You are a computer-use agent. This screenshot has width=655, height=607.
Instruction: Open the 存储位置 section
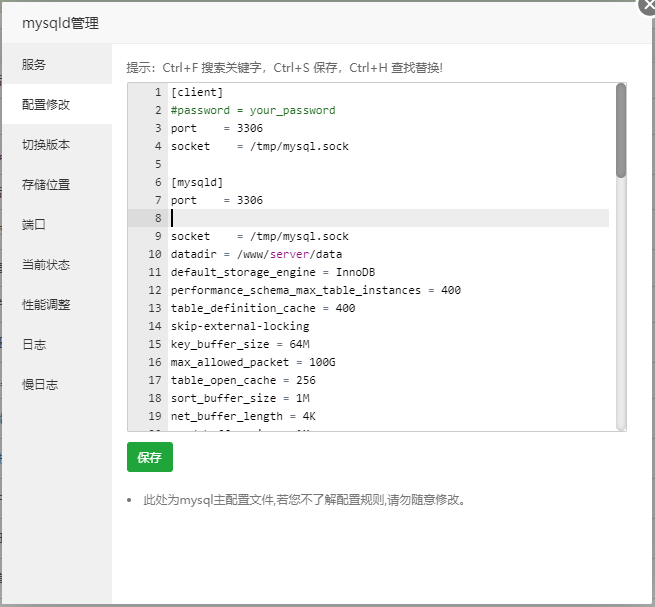[x=46, y=185]
